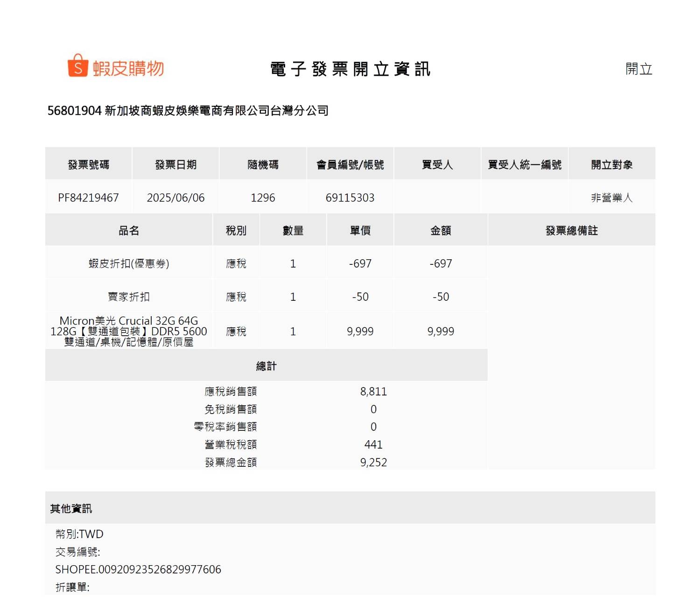
Task: Click unit price -697 in 蝦皮折扣 row
Action: [x=360, y=263]
